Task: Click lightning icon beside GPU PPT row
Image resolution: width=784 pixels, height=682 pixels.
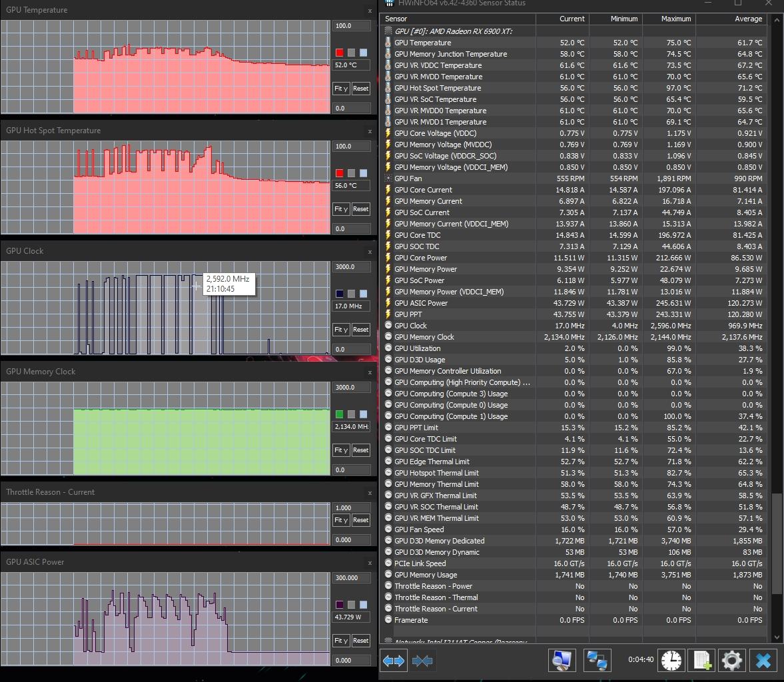Action: pos(388,314)
